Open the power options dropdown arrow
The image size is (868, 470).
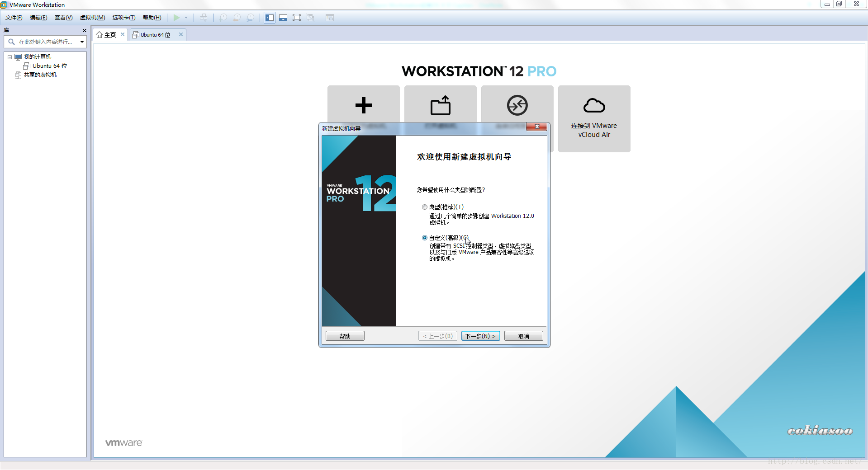[x=186, y=18]
